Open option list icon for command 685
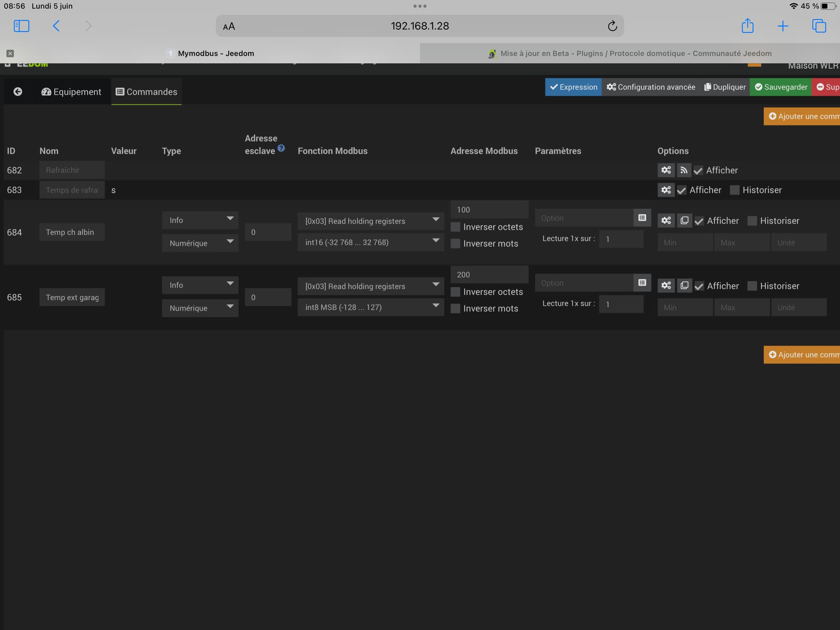The width and height of the screenshot is (840, 630). 642,283
